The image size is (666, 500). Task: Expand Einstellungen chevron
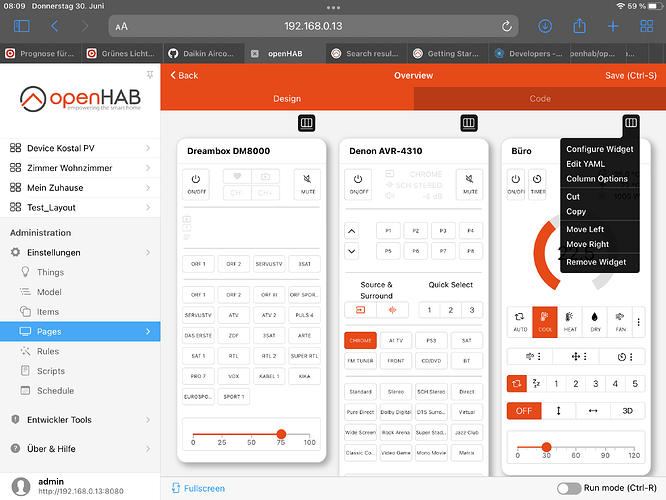[148, 252]
